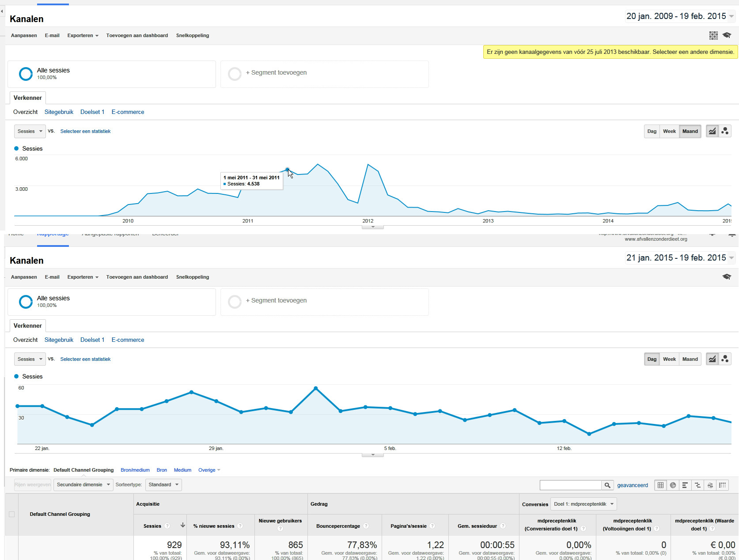Open Overzicht tab in the lower report
Screen dimensions: 739x560
(25, 340)
